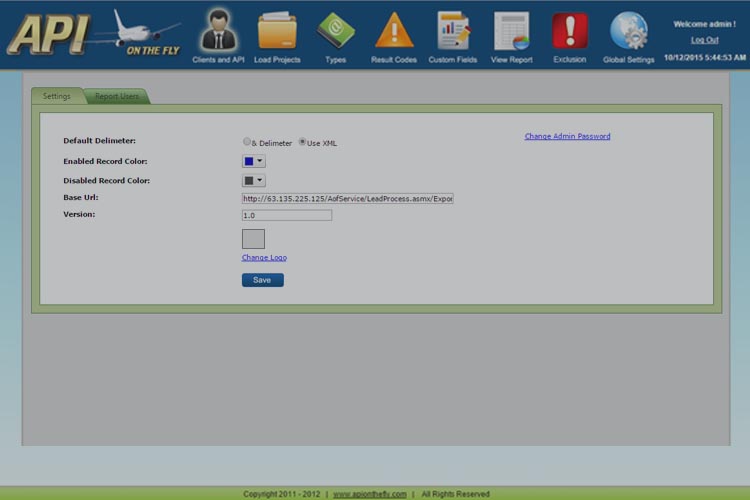
Task: Expand Enabled Record Color dropdown arrow
Action: 260,161
